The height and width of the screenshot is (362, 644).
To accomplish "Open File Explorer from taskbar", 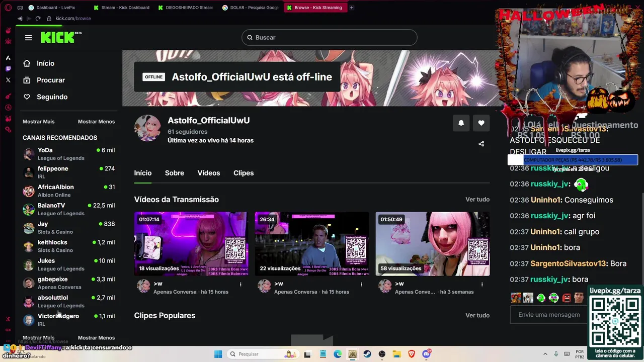I will [x=396, y=354].
